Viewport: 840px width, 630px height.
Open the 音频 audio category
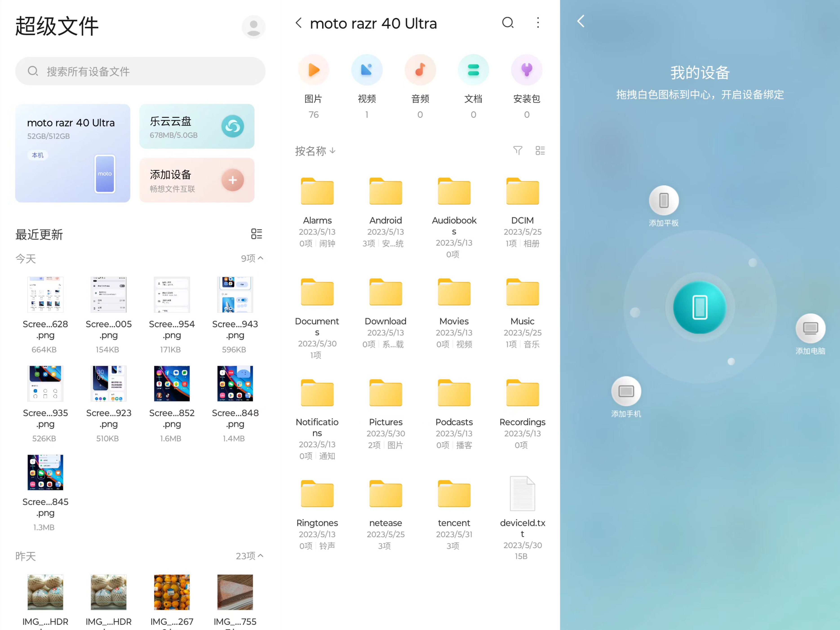420,70
